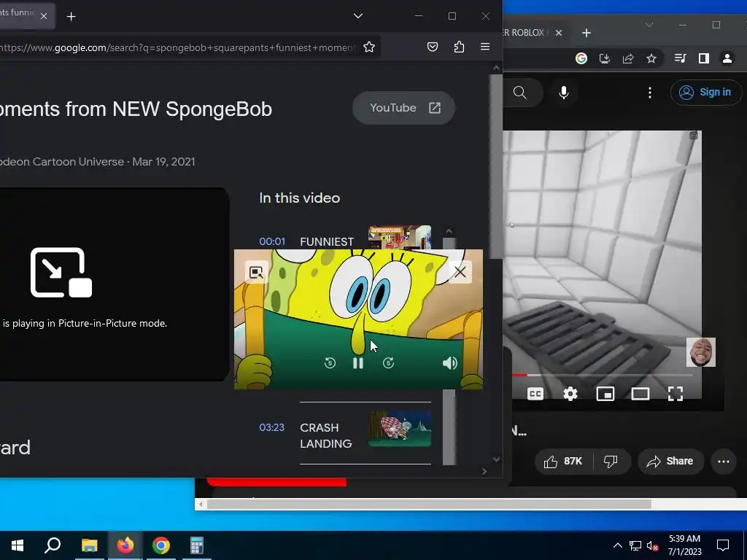This screenshot has width=747, height=560.
Task: Open YouTube settings three-dot menu
Action: pos(650,93)
